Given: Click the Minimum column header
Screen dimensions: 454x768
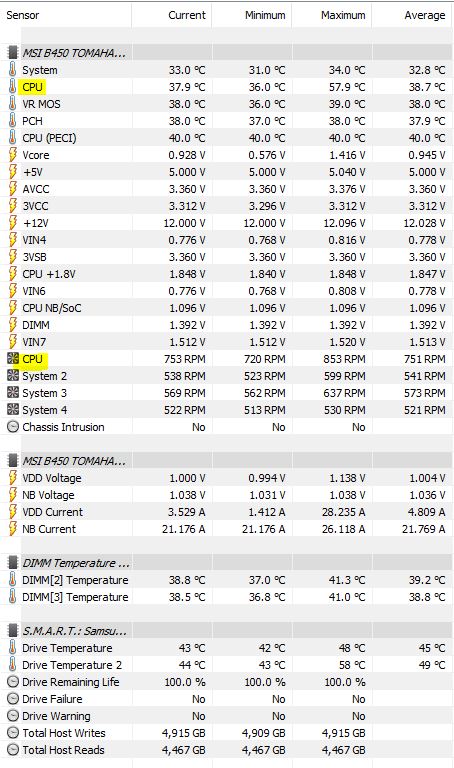Looking at the screenshot, I should [x=265, y=15].
